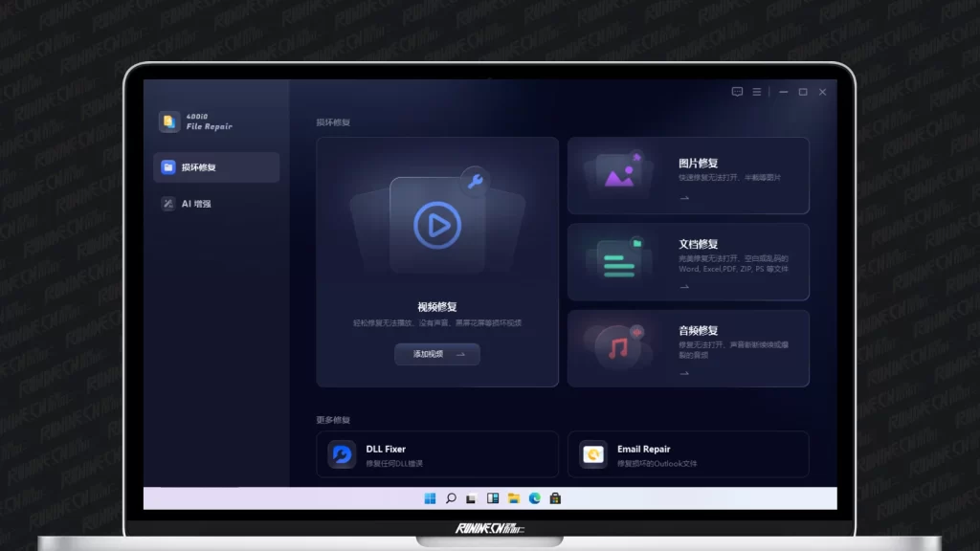Open the Email Repair title text
This screenshot has height=551, width=980.
[643, 449]
